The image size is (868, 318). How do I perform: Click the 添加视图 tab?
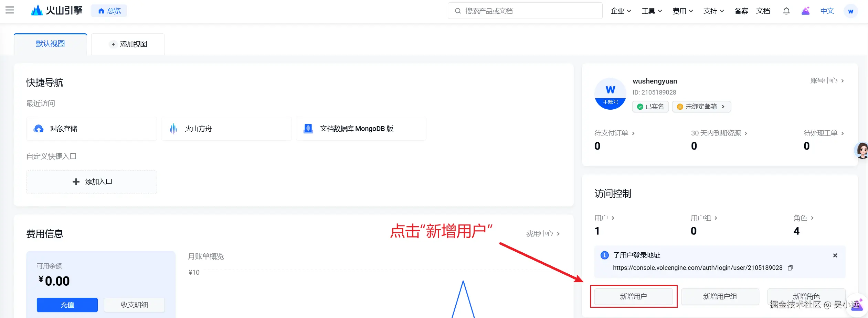pos(128,44)
